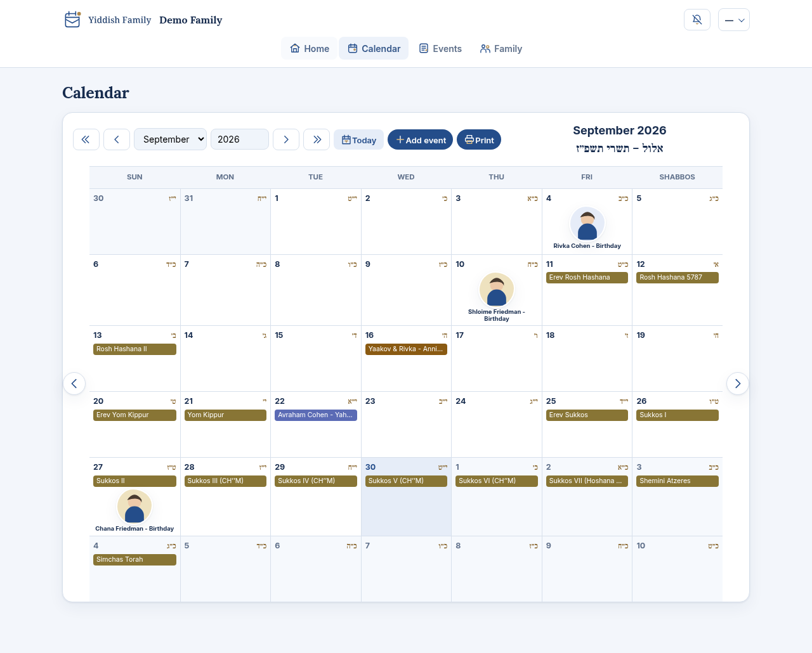Open Sukkos VI (CH"M) event
Screen dimensions: 812x653
(x=497, y=481)
